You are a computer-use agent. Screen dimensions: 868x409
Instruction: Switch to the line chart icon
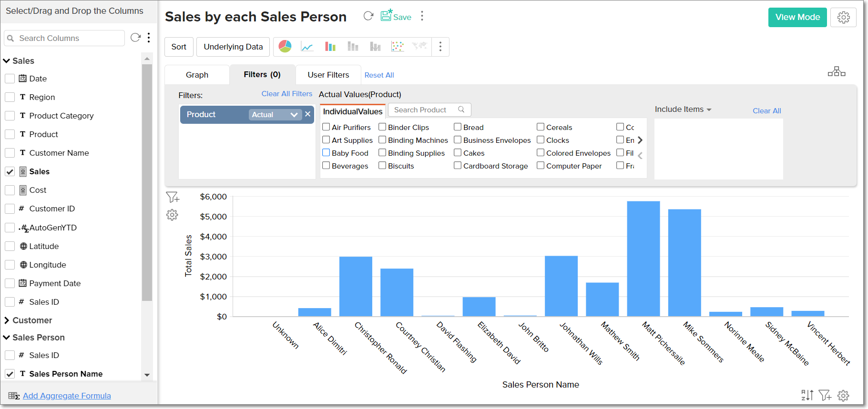point(307,47)
